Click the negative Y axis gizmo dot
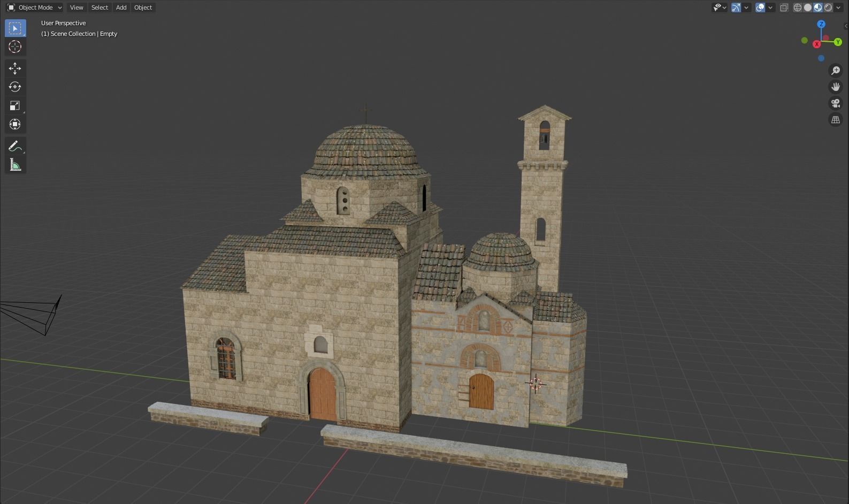 (x=805, y=41)
